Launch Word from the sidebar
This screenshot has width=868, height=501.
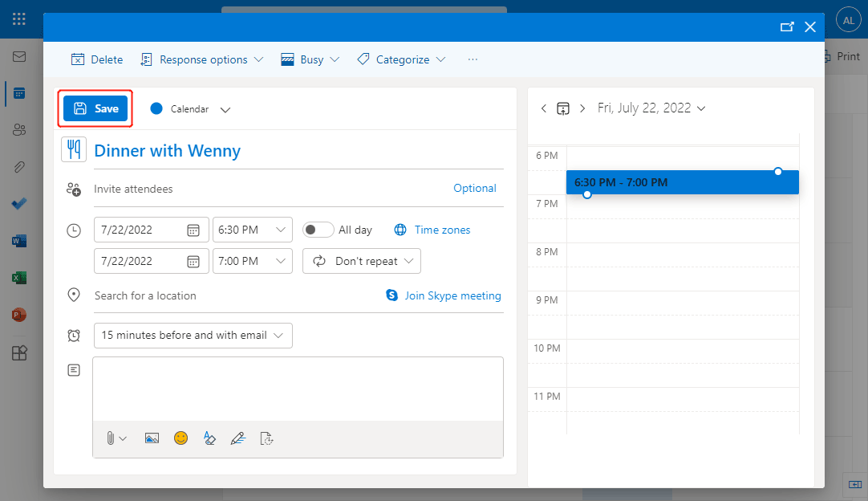(19, 241)
